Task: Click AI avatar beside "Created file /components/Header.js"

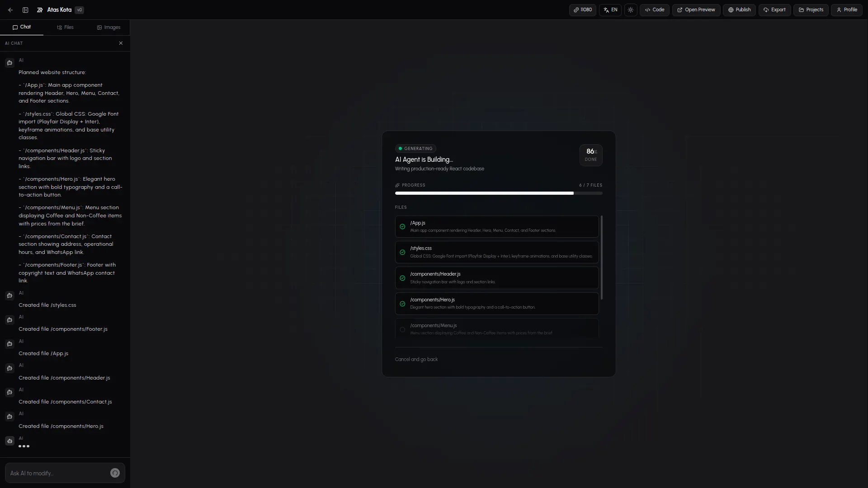Action: pos(9,368)
